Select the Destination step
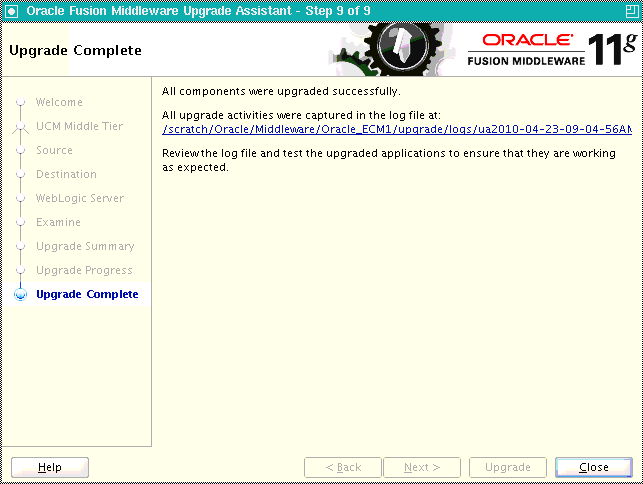Screen dimensions: 643x484 pyautogui.click(x=66, y=174)
